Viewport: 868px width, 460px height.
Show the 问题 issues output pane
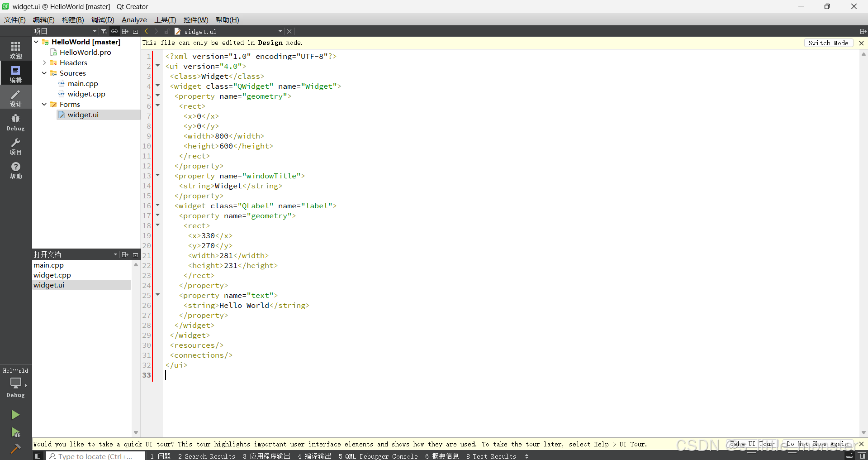tap(161, 456)
